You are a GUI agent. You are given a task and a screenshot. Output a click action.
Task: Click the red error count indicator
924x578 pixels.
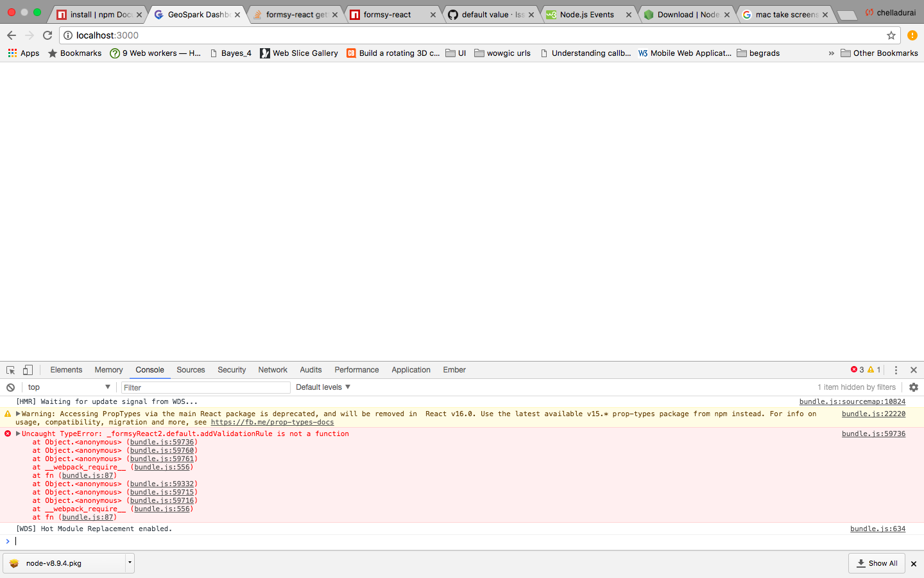click(857, 370)
